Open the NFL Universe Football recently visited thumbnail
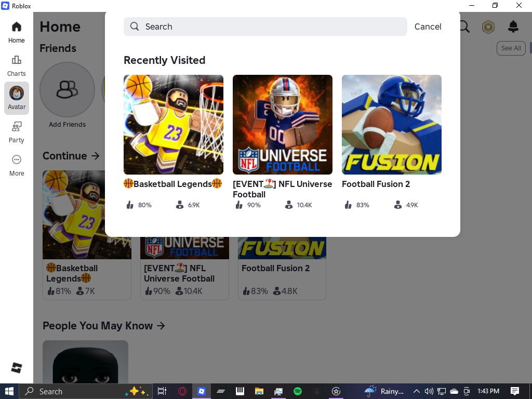Screen dimensions: 532x399 (282, 125)
